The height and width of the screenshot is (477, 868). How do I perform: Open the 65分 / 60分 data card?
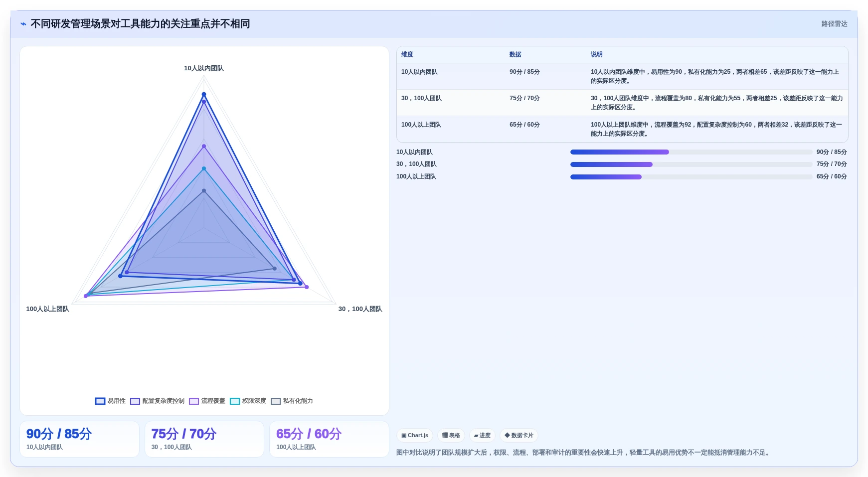click(329, 439)
